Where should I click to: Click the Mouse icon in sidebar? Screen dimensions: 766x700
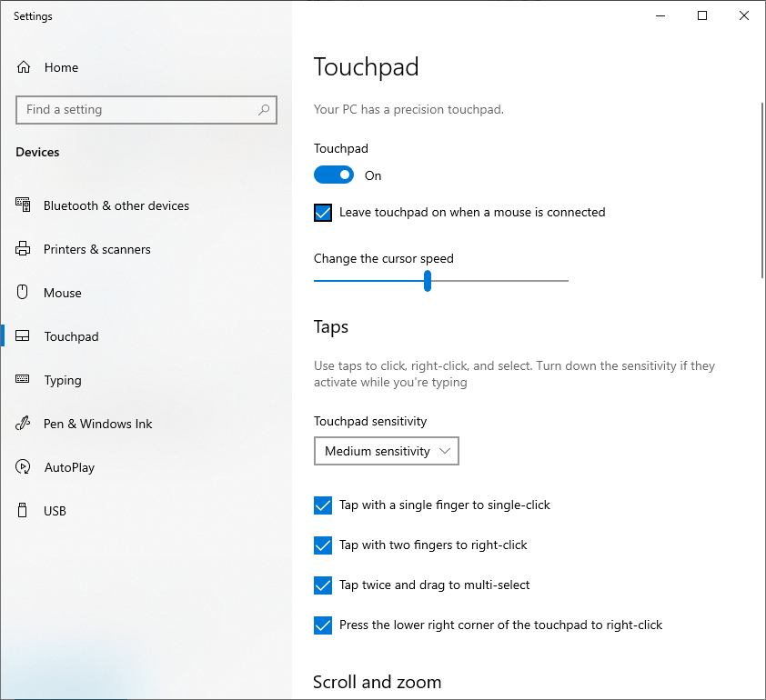pyautogui.click(x=24, y=293)
